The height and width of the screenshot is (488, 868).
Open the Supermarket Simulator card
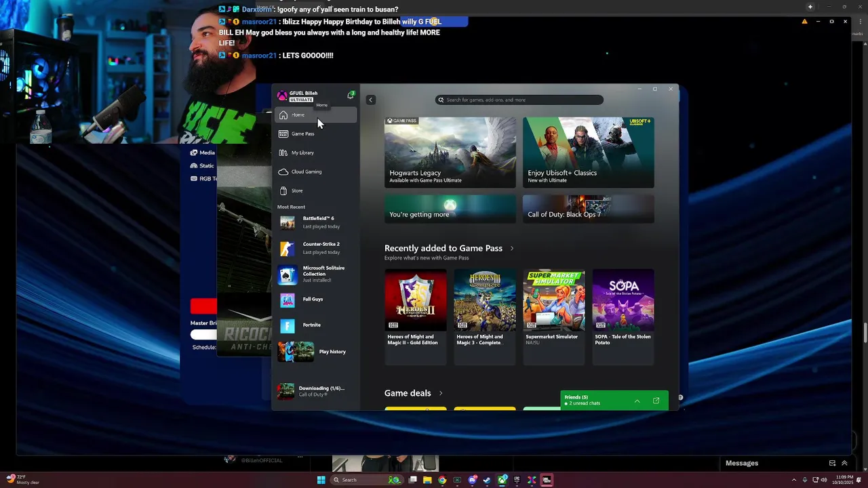pyautogui.click(x=554, y=317)
